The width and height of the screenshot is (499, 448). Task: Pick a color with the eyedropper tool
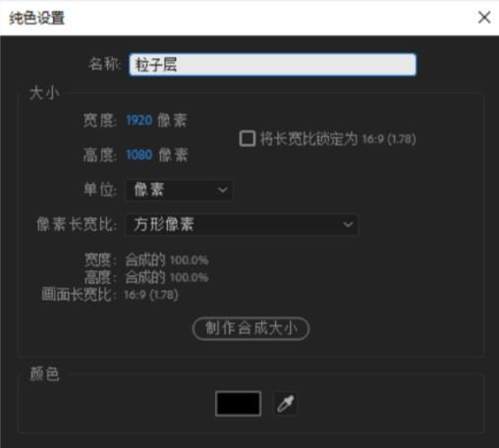pos(286,404)
